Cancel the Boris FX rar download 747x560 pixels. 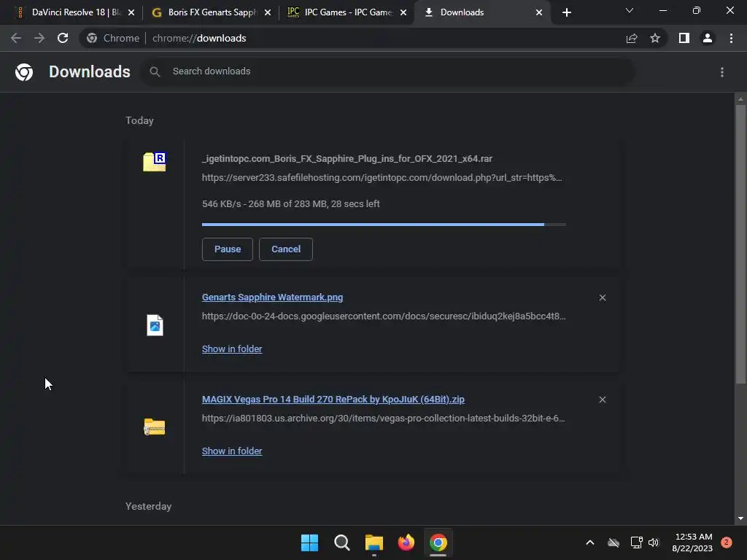point(286,249)
